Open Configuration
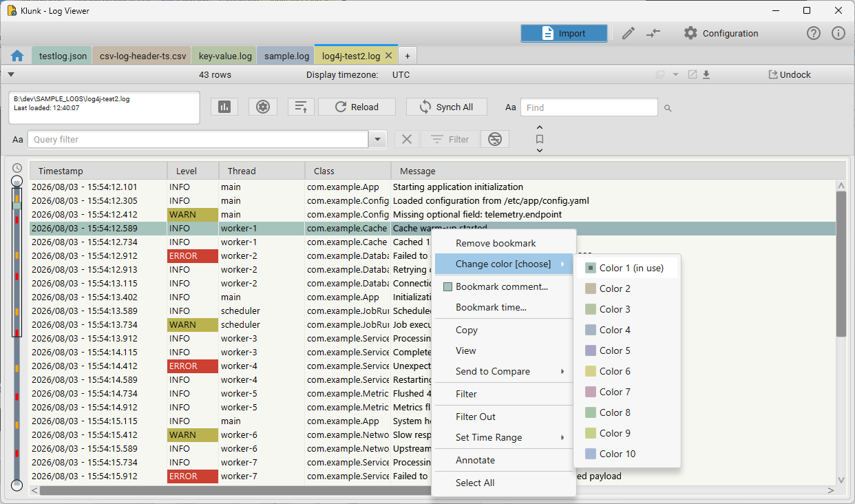 pyautogui.click(x=721, y=33)
